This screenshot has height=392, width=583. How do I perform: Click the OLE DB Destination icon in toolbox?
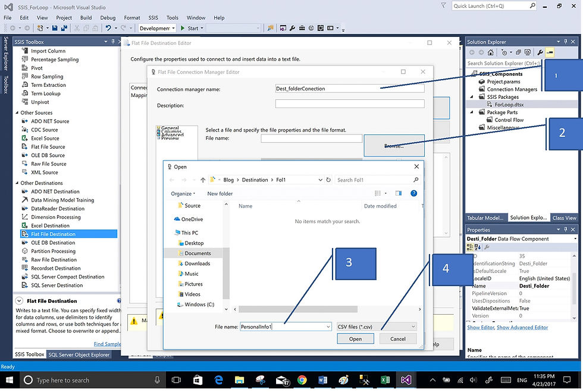pyautogui.click(x=25, y=243)
